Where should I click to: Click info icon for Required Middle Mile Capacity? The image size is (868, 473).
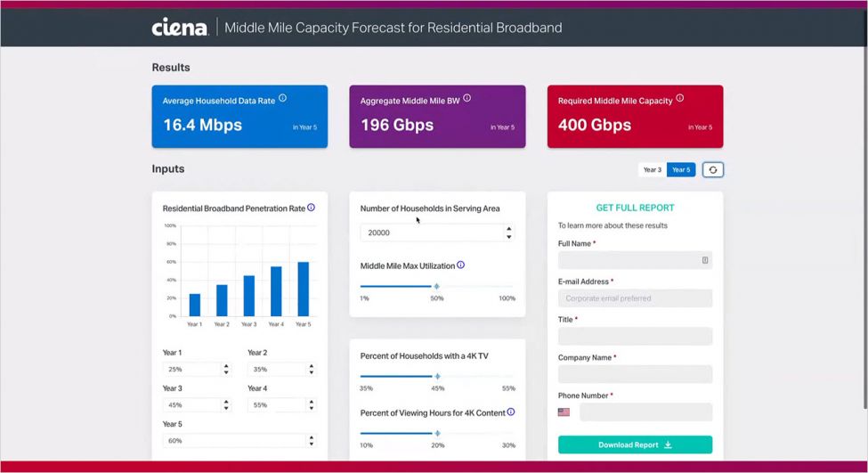pos(680,100)
